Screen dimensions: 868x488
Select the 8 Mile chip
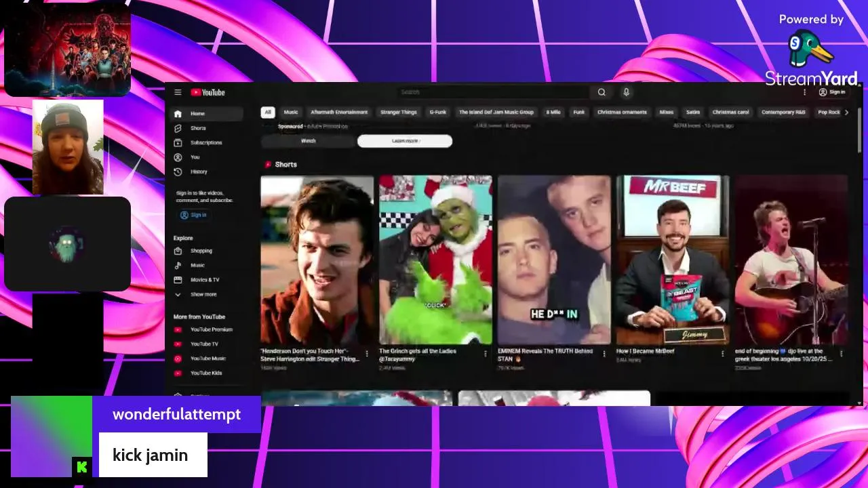tap(553, 112)
